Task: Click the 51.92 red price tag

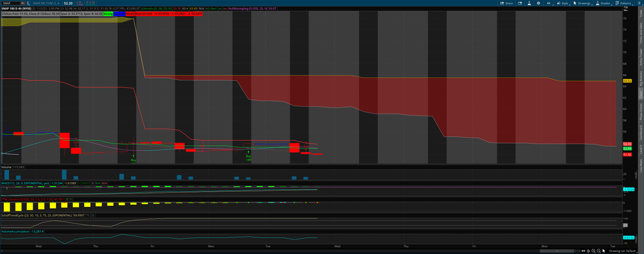Action: pyautogui.click(x=627, y=154)
